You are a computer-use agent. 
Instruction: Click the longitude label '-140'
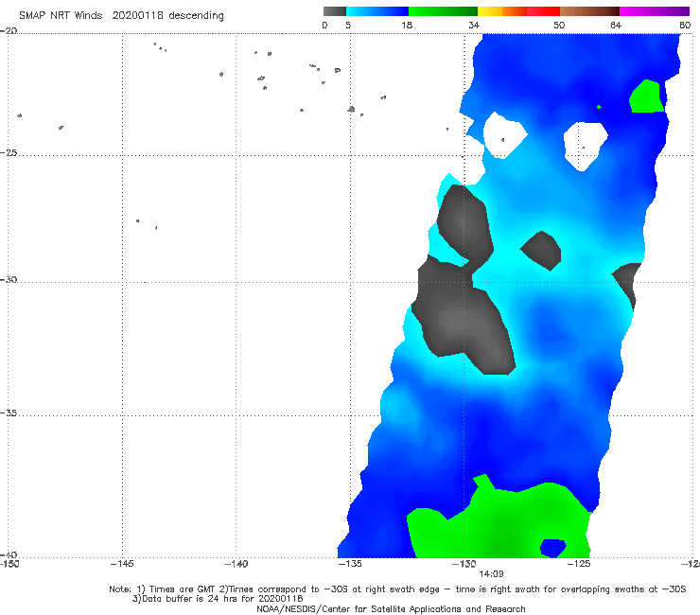[236, 564]
